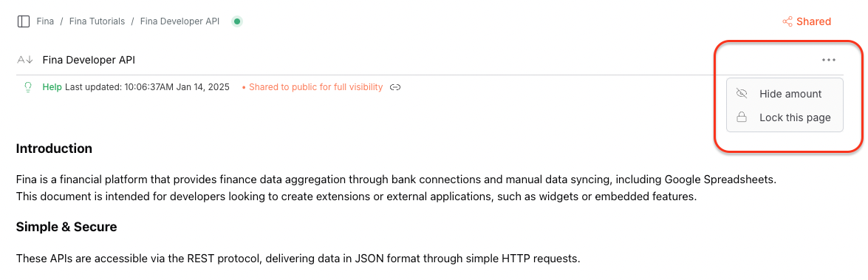Go to Fina breadcrumb root

tap(45, 21)
